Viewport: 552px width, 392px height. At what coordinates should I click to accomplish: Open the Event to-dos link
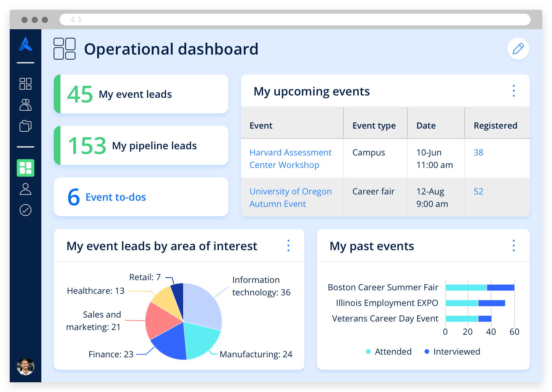pos(115,197)
